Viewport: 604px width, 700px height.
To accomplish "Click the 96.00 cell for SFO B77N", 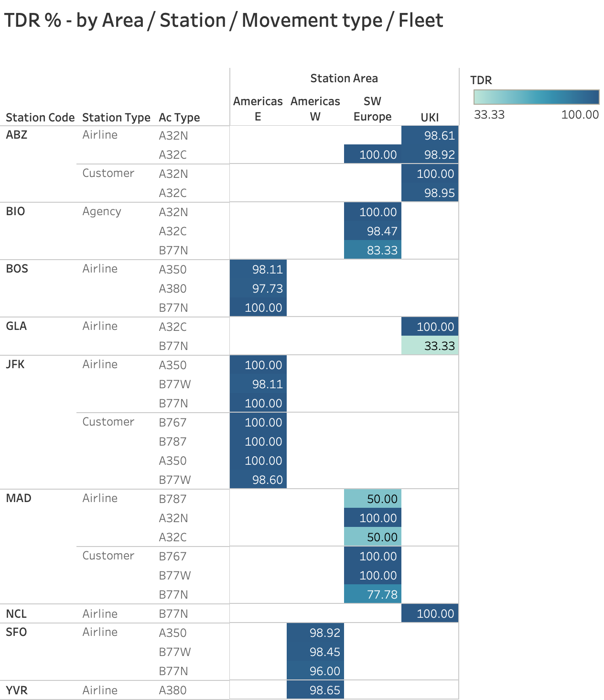I will (315, 671).
